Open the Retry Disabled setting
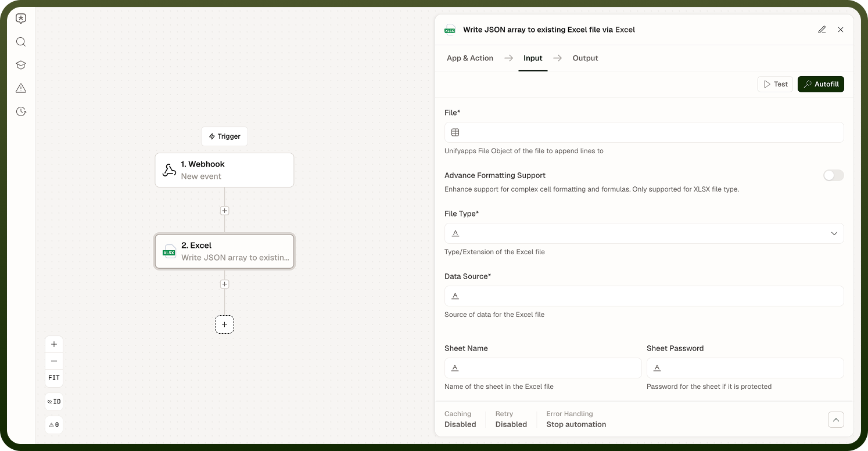868x451 pixels. tap(511, 419)
